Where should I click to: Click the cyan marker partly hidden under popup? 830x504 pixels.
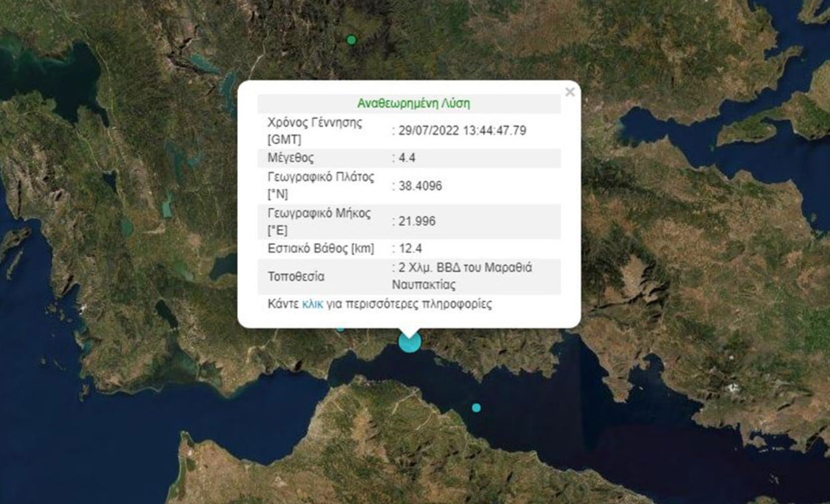(x=340, y=329)
